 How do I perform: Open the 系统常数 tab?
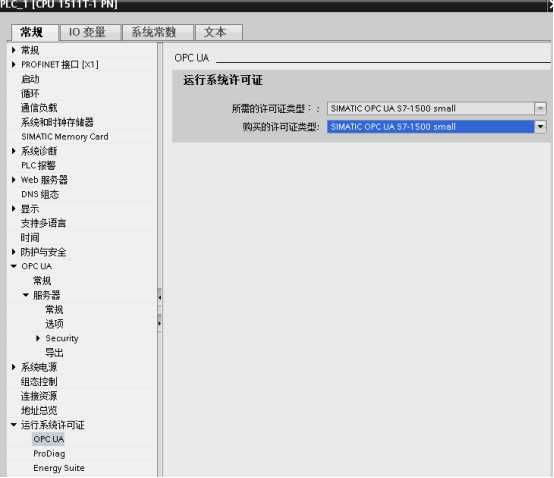click(158, 33)
